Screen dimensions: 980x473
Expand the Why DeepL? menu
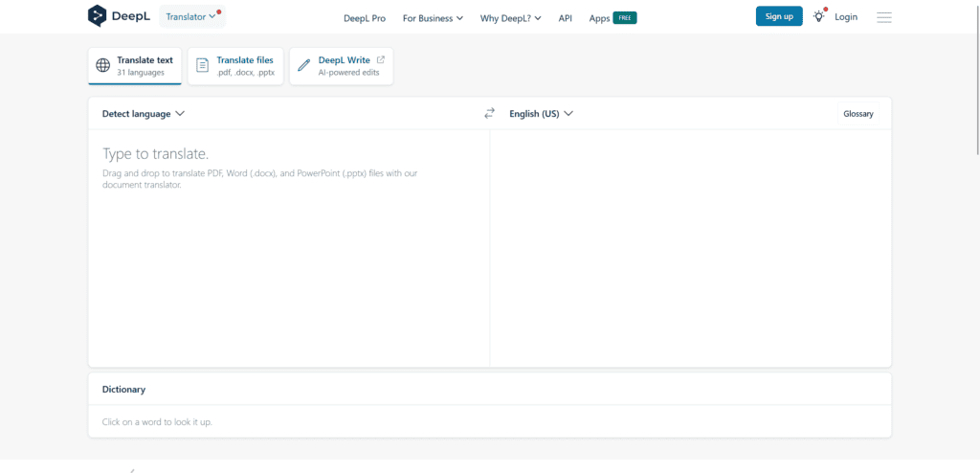pos(510,17)
